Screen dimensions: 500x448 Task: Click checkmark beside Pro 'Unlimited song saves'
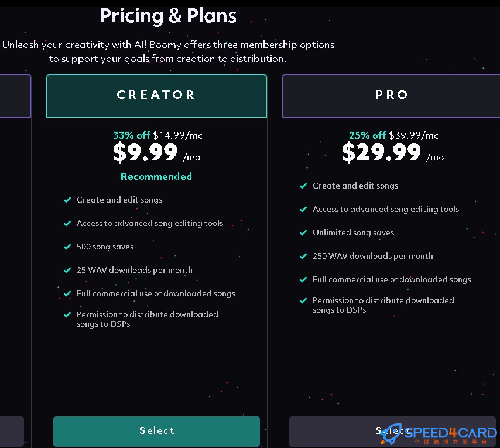(x=303, y=233)
